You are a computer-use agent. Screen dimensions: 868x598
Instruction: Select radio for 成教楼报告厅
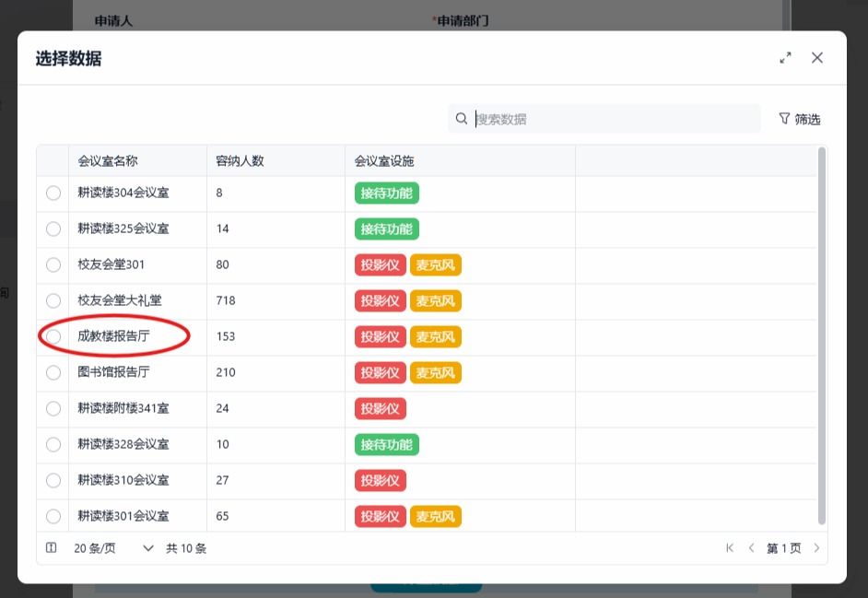[53, 336]
